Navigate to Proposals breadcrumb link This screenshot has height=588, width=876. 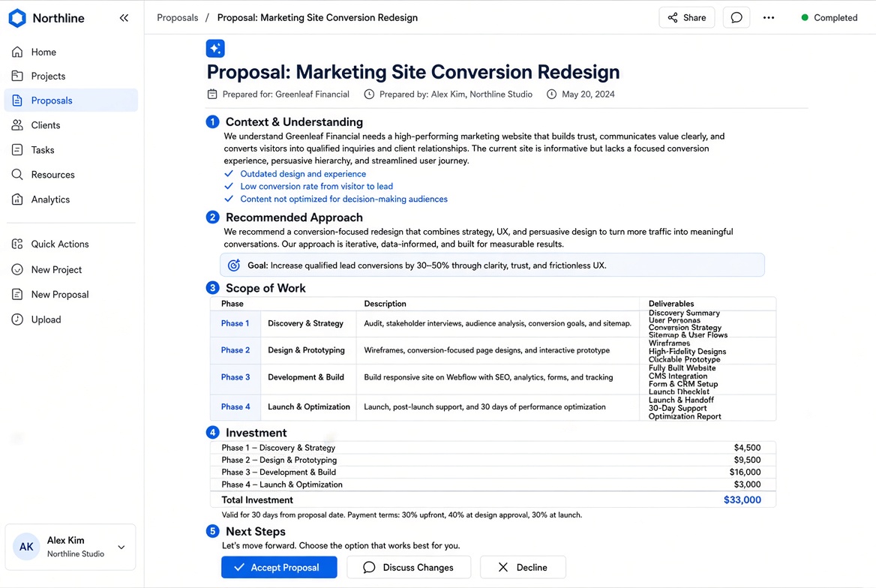(178, 18)
